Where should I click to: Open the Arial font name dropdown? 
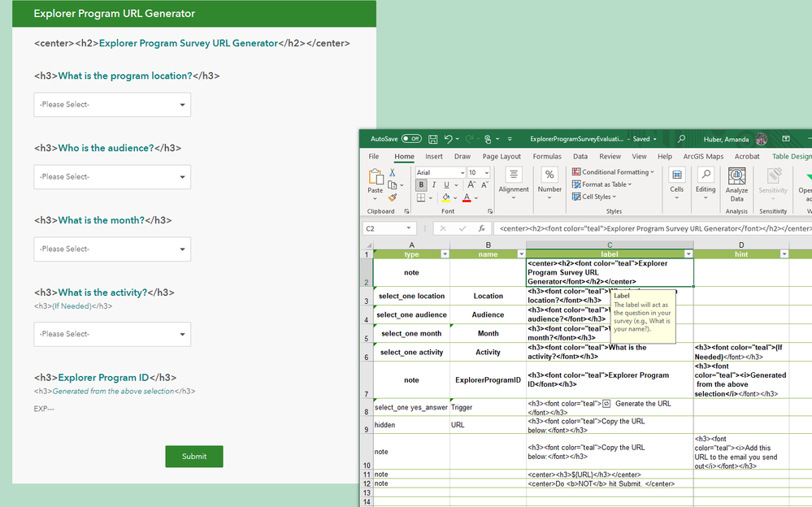tap(440, 172)
